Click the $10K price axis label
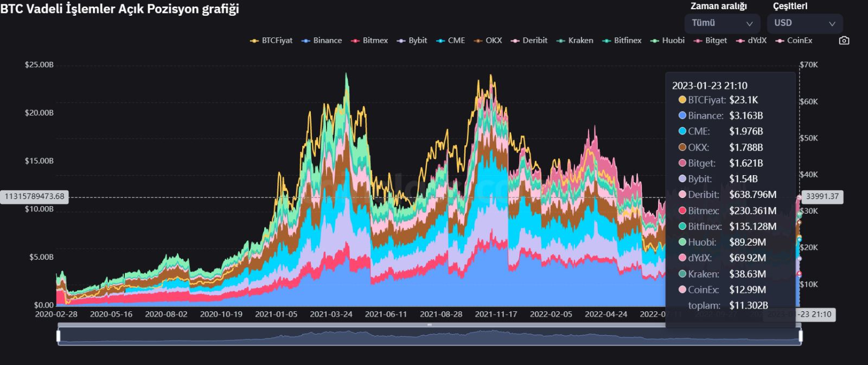 [808, 284]
